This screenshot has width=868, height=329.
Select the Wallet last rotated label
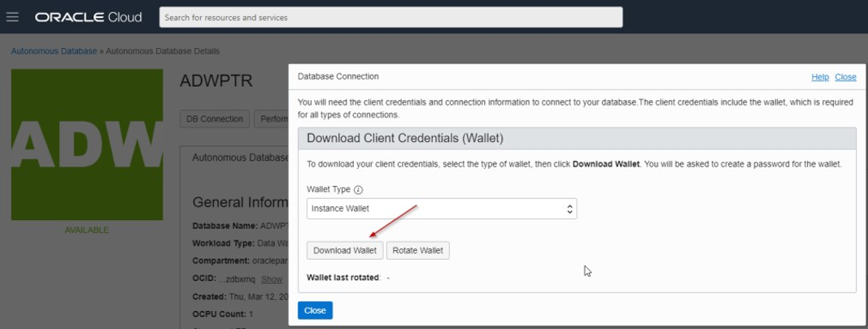[x=344, y=277]
